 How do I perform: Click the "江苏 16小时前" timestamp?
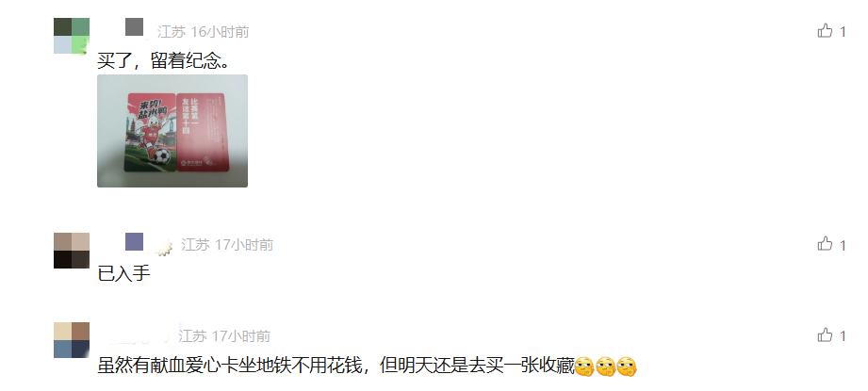(204, 32)
